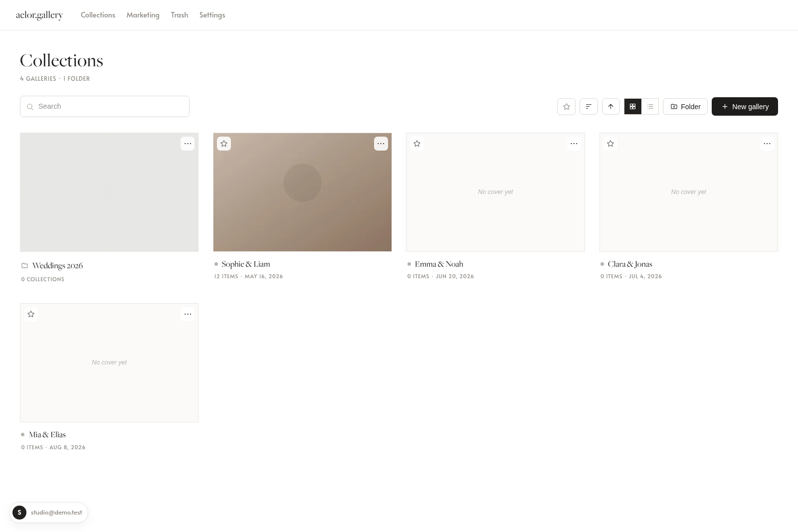Screen dimensions: 798x532
Task: Open the ellipsis menu on Mia & Elias
Action: (188, 314)
